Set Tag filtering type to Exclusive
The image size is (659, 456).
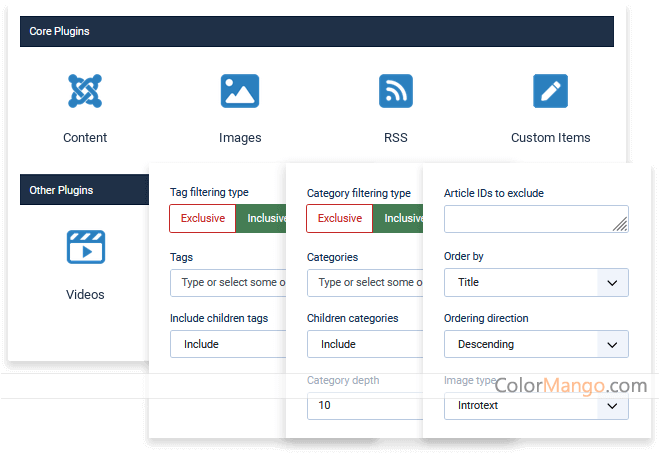click(203, 218)
